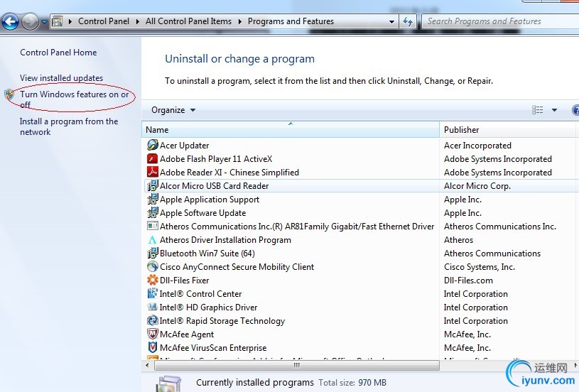Image resolution: width=579 pixels, height=392 pixels.
Task: Sort list by Publisher column header
Action: click(508, 129)
